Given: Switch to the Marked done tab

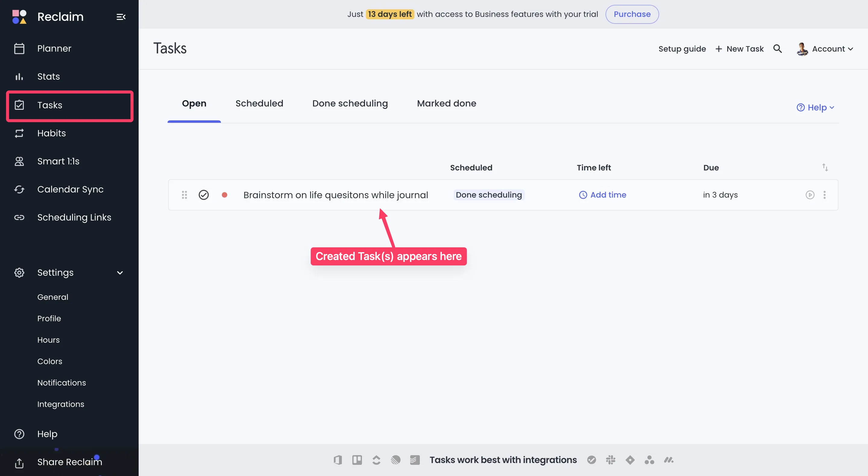Looking at the screenshot, I should click(446, 103).
